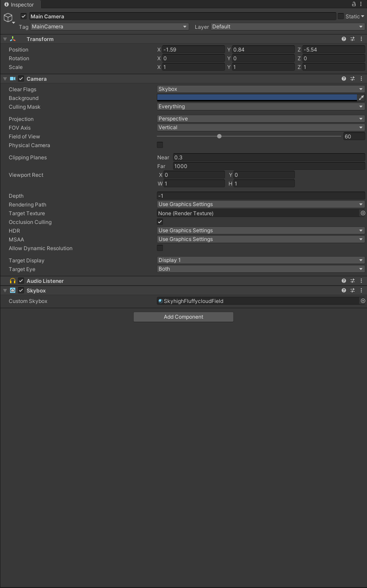Collapse the Transform component foldout
Screen dimensions: 367x588
[5, 39]
